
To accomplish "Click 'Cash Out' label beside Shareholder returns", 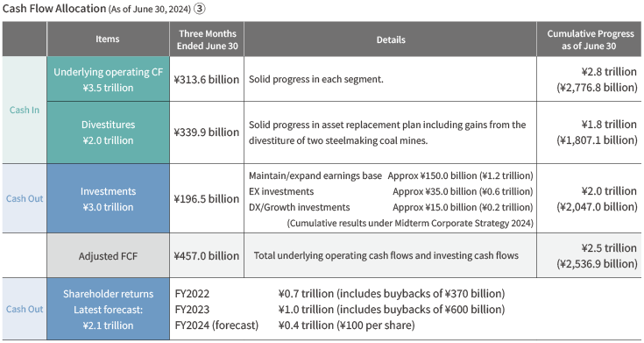I will point(25,309).
